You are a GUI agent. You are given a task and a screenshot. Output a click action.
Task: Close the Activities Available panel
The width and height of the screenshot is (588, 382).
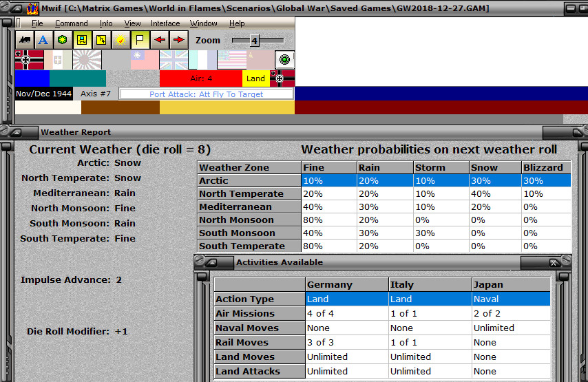point(554,263)
